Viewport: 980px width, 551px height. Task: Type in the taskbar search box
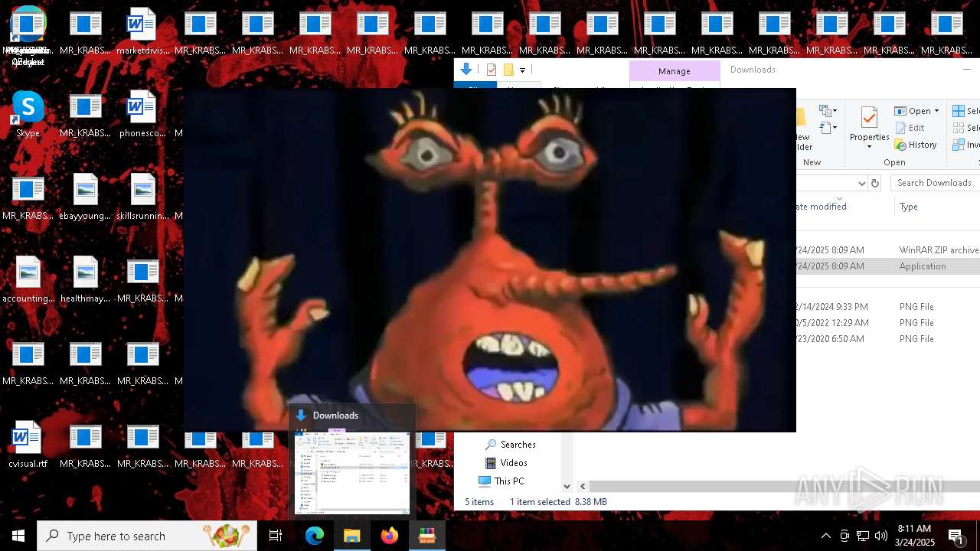tap(147, 536)
